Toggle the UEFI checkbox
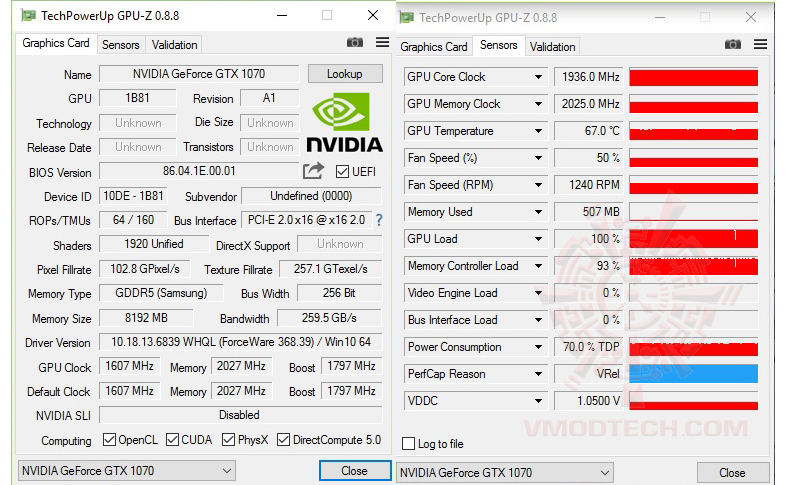Image resolution: width=800 pixels, height=485 pixels. pos(342,171)
